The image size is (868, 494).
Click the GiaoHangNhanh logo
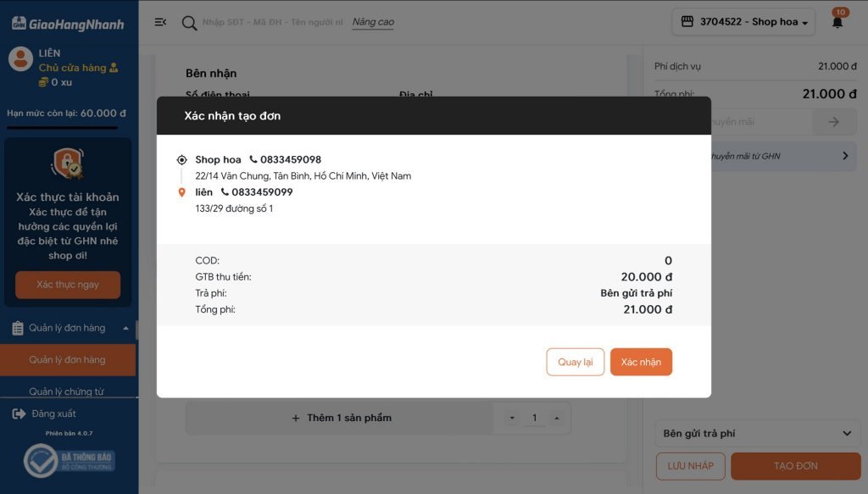coord(68,24)
